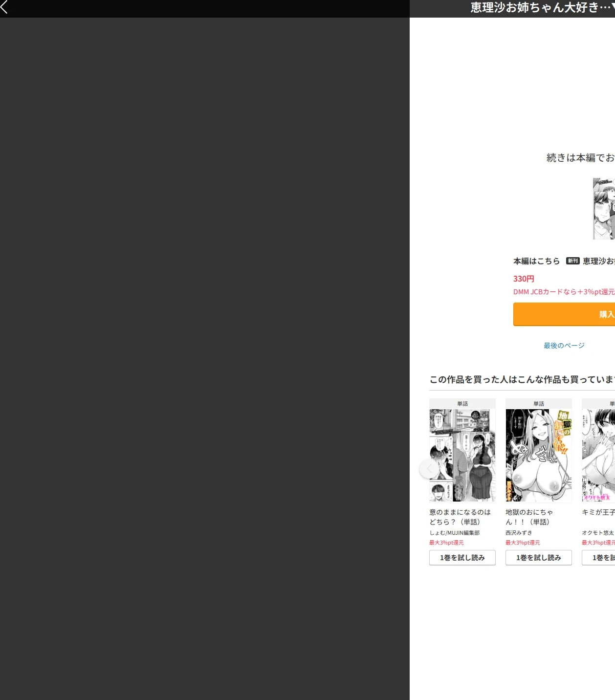The image size is (615, 700).
Task: Open the 意のままになるのはどちら？ cover thumbnail
Action: pyautogui.click(x=462, y=456)
